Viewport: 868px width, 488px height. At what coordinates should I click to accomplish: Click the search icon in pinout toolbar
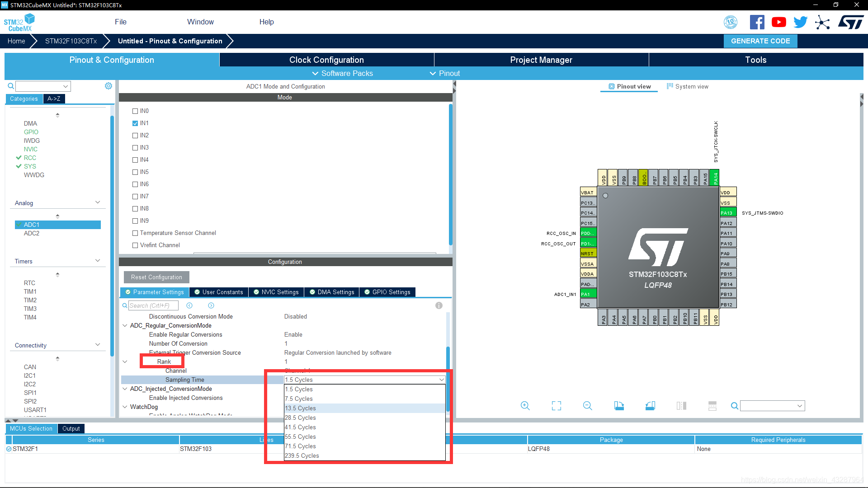pyautogui.click(x=735, y=406)
